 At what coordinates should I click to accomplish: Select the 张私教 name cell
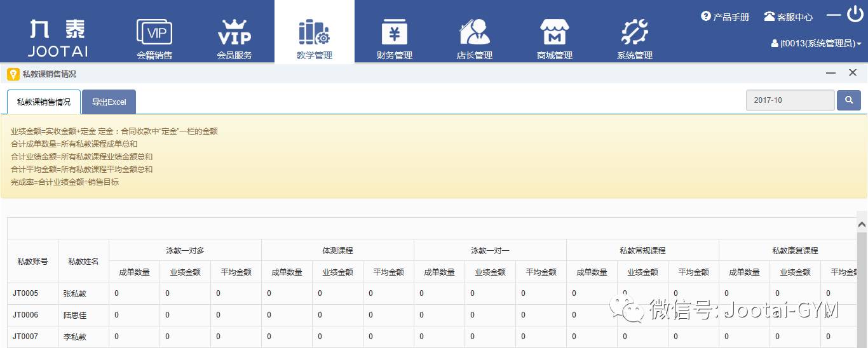tap(83, 293)
